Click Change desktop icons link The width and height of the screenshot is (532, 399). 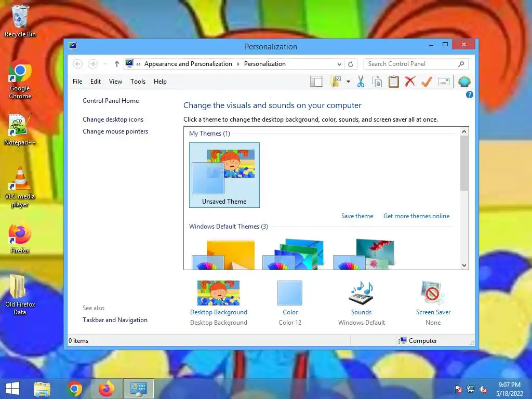click(113, 119)
